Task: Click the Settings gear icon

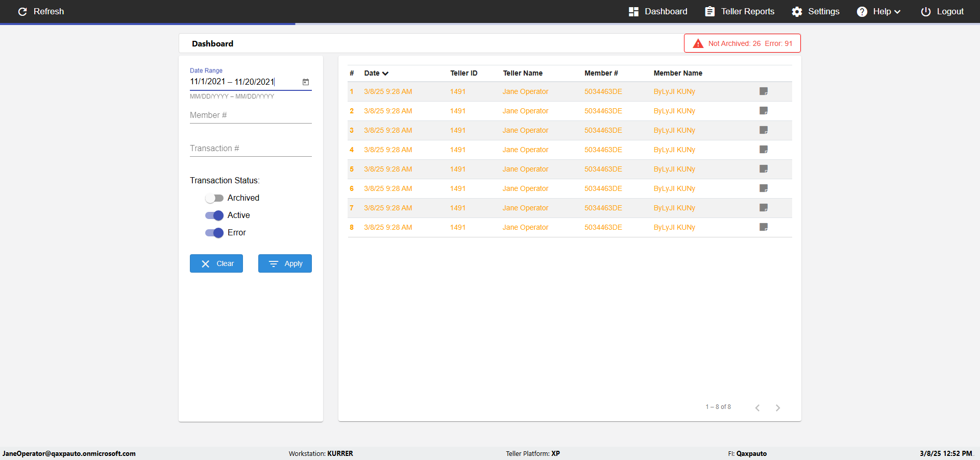Action: pos(797,11)
